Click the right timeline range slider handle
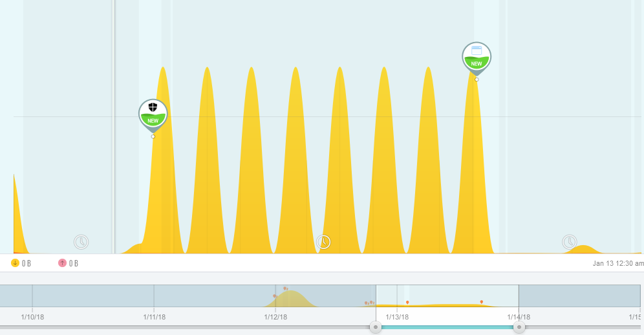The width and height of the screenshot is (644, 335). coord(519,327)
